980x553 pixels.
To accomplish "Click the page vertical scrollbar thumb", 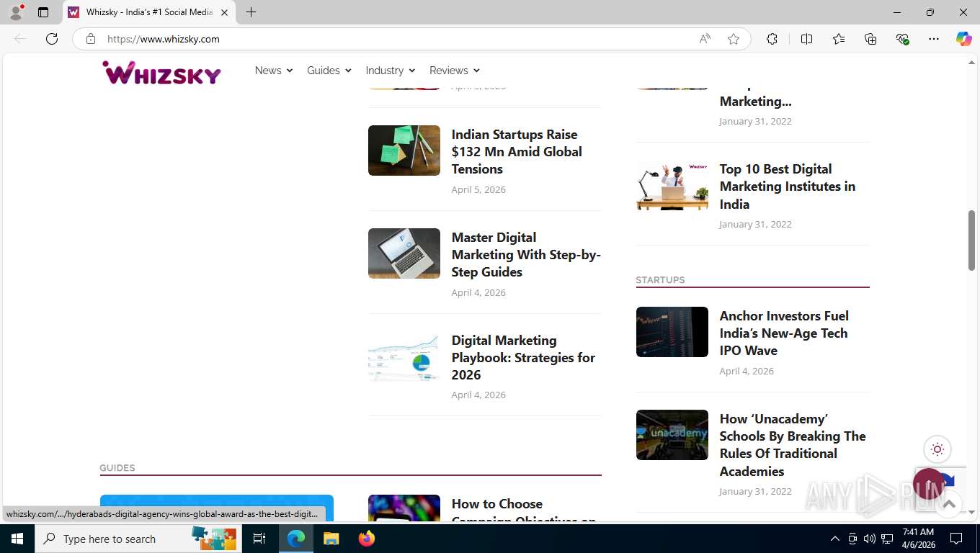I will (x=971, y=240).
